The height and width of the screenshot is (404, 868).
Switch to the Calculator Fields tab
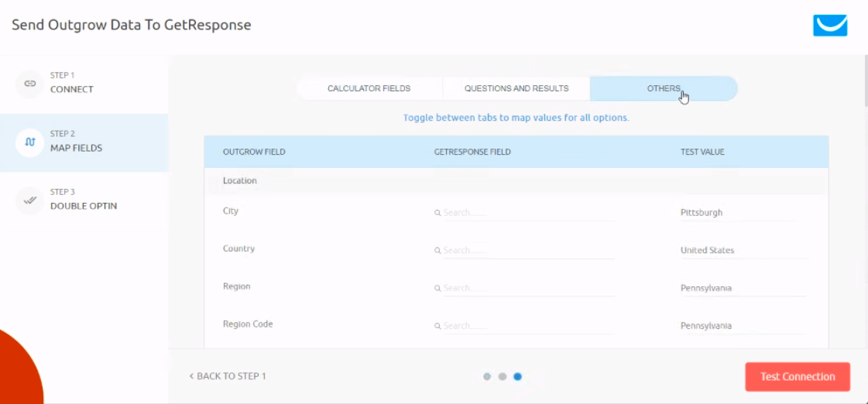[x=369, y=88]
